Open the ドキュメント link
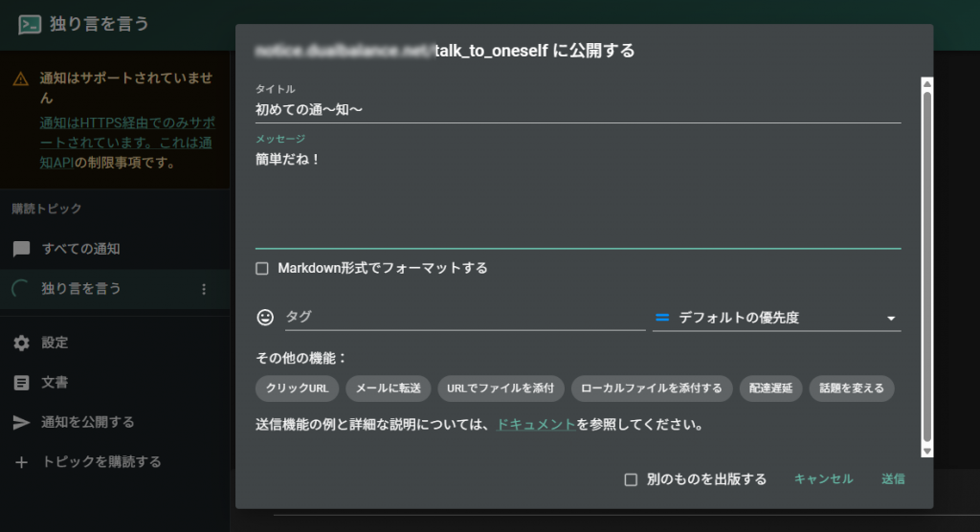 (x=536, y=424)
